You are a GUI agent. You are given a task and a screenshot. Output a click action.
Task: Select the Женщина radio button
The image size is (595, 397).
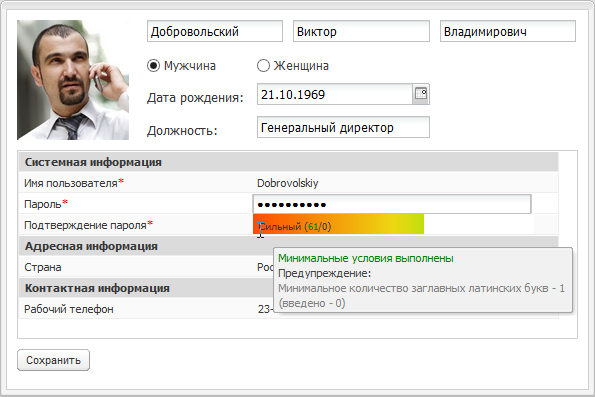(x=263, y=66)
